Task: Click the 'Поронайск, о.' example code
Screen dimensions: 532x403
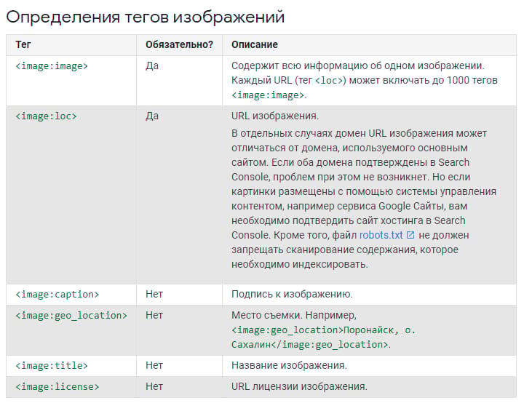Action: [379, 330]
